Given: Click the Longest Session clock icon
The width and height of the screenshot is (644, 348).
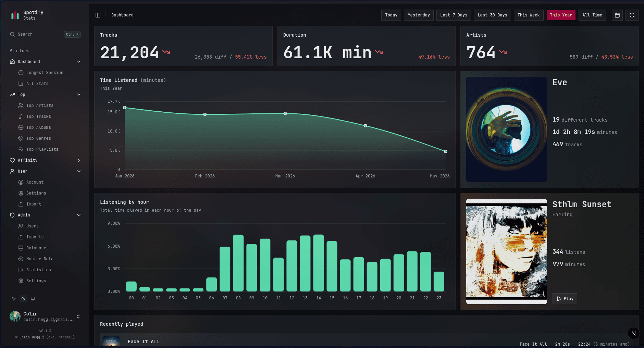Looking at the screenshot, I should [21, 73].
